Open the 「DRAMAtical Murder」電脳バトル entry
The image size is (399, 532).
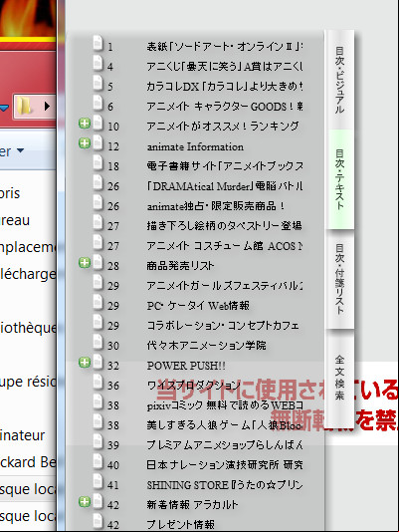click(x=225, y=186)
